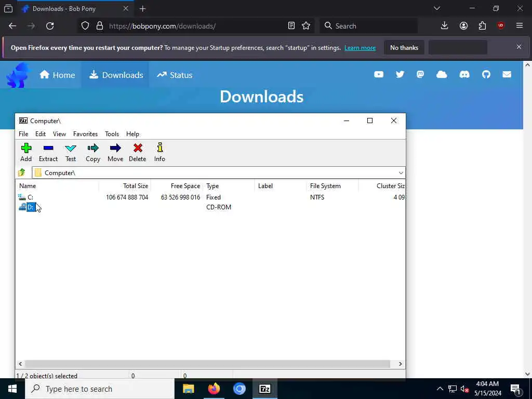The image size is (532, 399).
Task: Switch to 7-Zip taskbar icon
Action: point(264,389)
